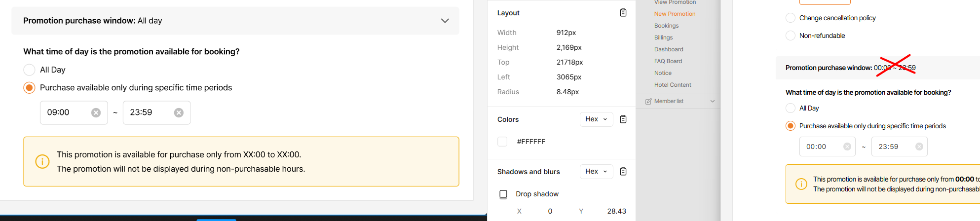Viewport: 980px width, 221px height.
Task: Go to Bookings in sidebar
Action: coord(666,26)
